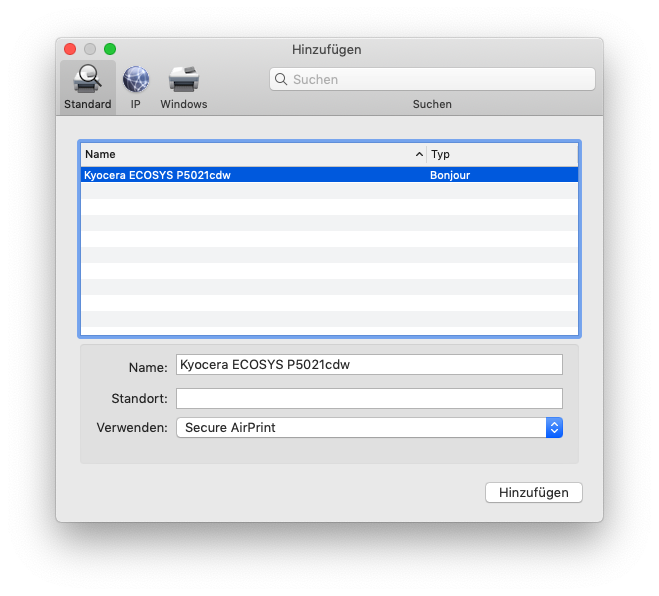
Task: Click the Standort location field
Action: coord(369,398)
